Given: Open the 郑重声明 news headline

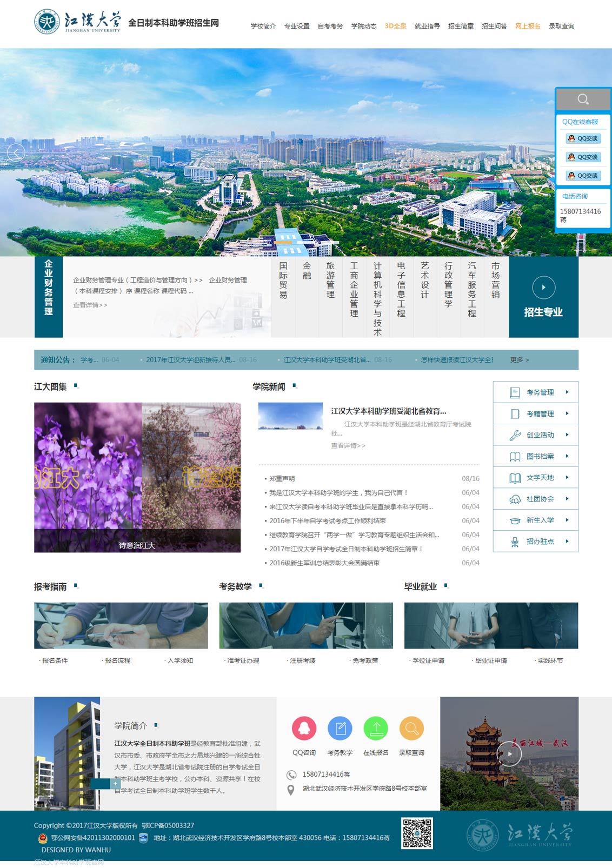Looking at the screenshot, I should (x=282, y=479).
